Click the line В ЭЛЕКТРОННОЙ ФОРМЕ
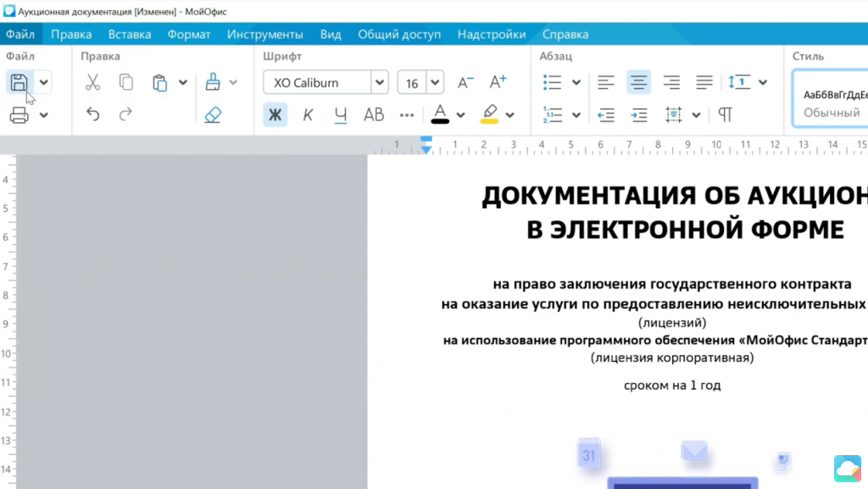Image resolution: width=868 pixels, height=489 pixels. tap(685, 230)
